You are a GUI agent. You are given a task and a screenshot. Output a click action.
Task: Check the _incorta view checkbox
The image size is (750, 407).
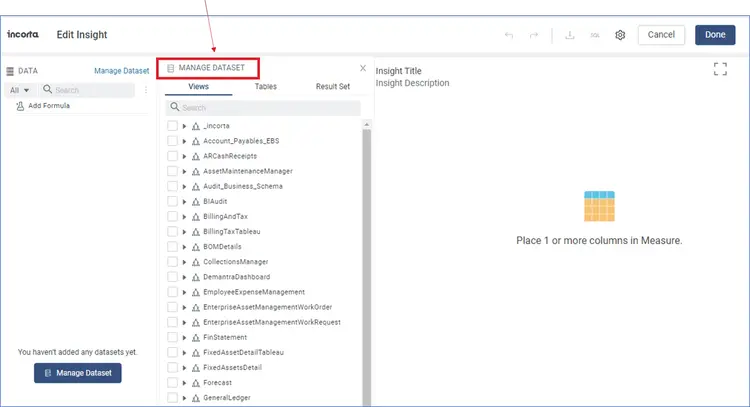pos(172,126)
